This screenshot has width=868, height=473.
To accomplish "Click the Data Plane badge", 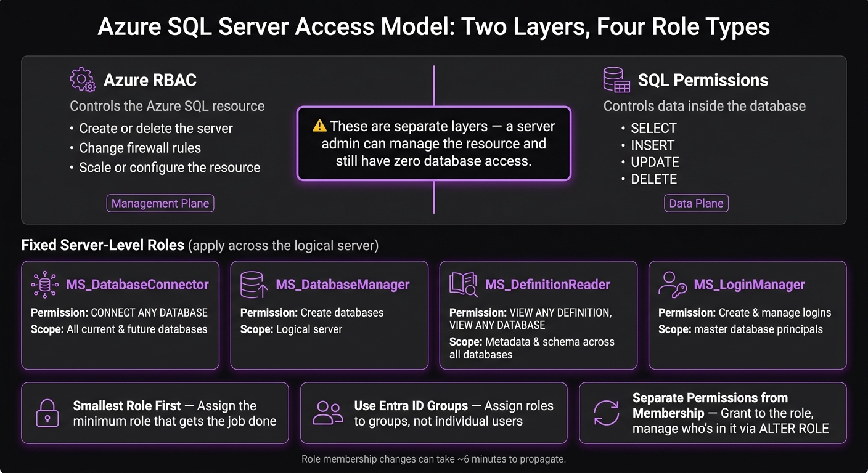I will click(696, 203).
